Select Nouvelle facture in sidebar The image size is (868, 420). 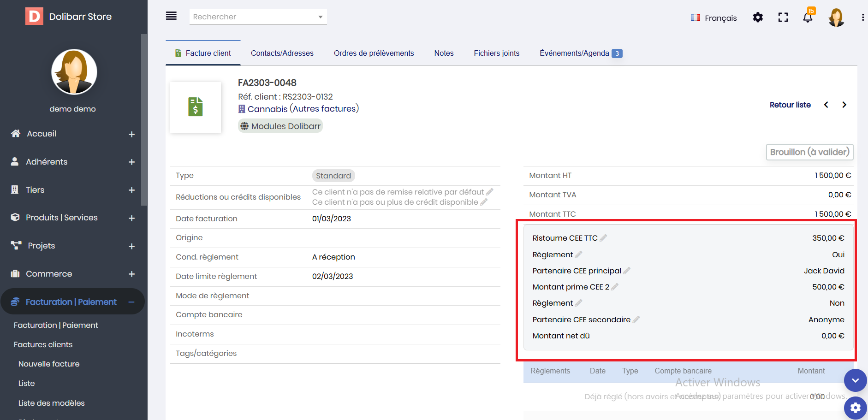49,364
